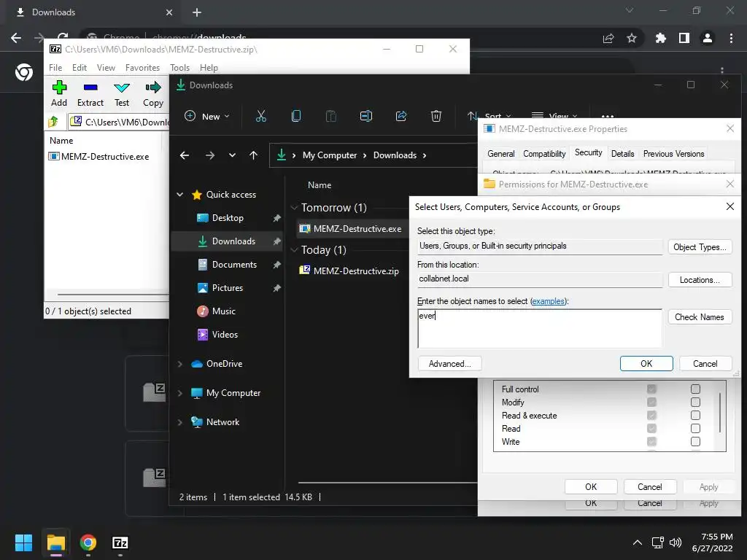The height and width of the screenshot is (560, 747).
Task: Toggle Deny checkbox for Full control
Action: coord(695,389)
